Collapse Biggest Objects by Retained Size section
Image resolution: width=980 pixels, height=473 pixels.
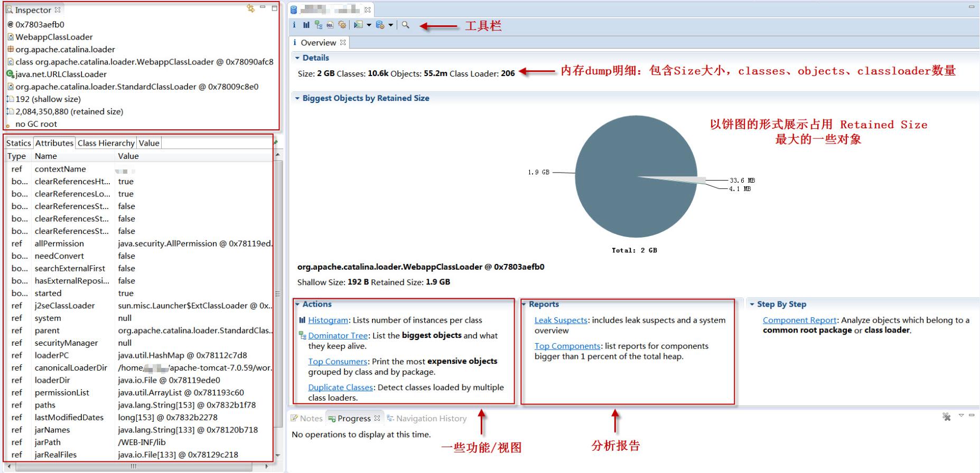pyautogui.click(x=297, y=98)
